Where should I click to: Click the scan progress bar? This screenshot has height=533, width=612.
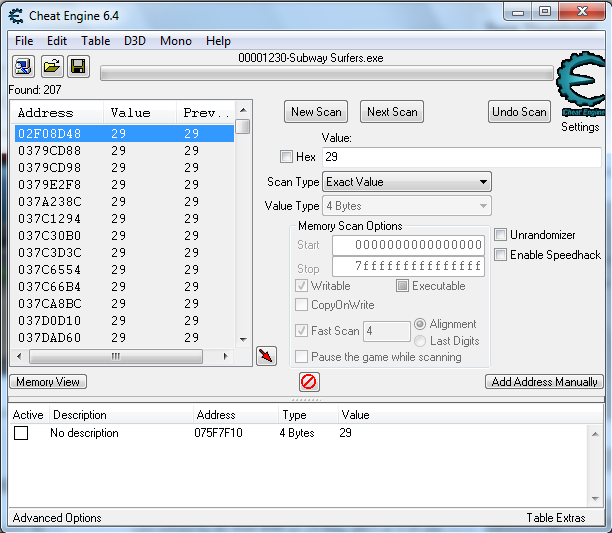tap(327, 73)
